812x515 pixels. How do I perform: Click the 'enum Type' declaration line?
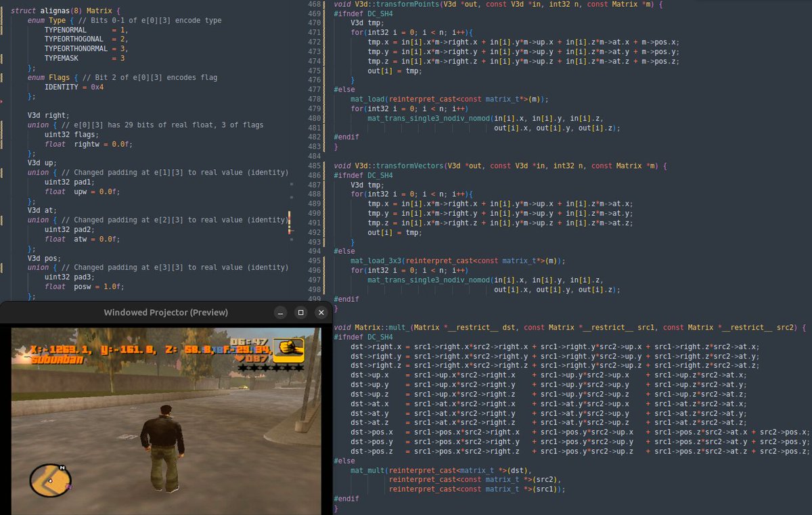pos(125,21)
